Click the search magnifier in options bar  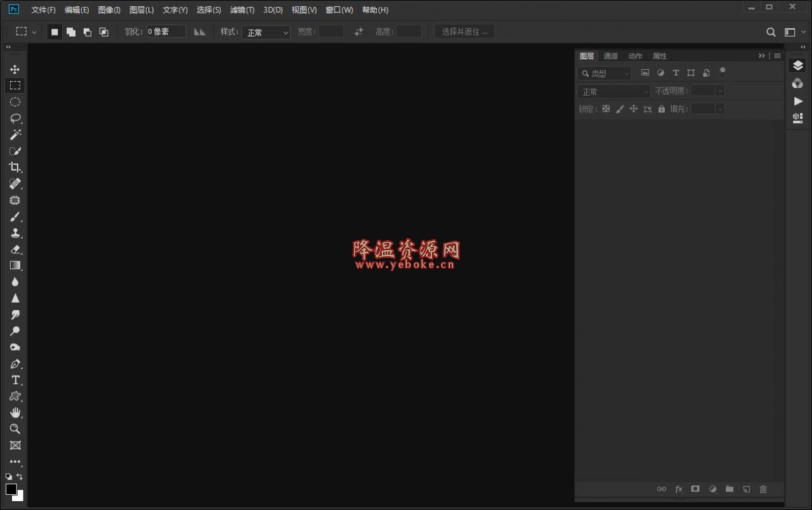[771, 32]
